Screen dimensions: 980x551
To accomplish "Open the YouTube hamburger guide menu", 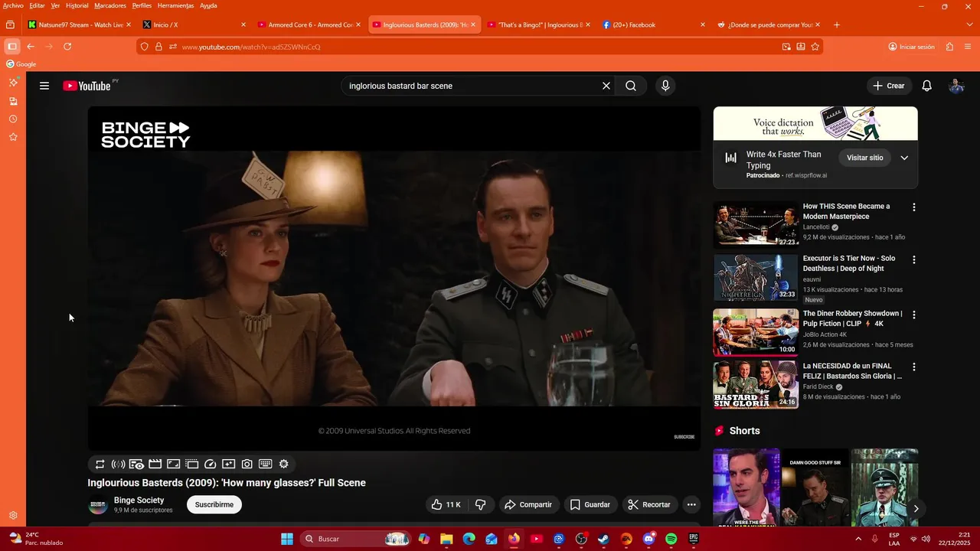I will [x=44, y=86].
